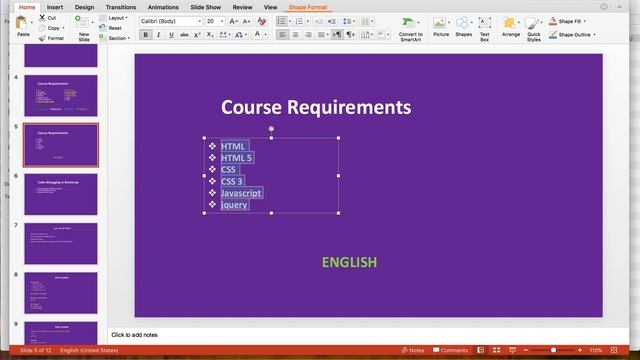Click into the notes area
The width and height of the screenshot is (640, 360).
pyautogui.click(x=367, y=335)
